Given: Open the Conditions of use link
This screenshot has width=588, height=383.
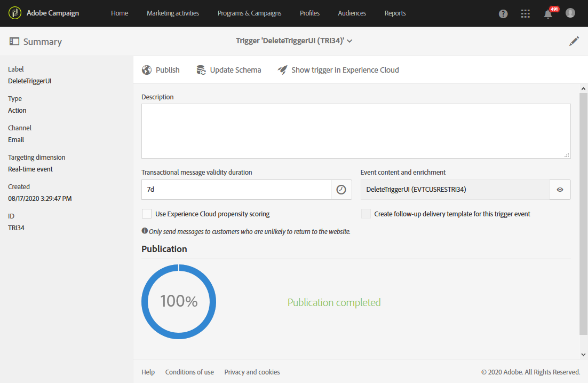Looking at the screenshot, I should click(189, 372).
